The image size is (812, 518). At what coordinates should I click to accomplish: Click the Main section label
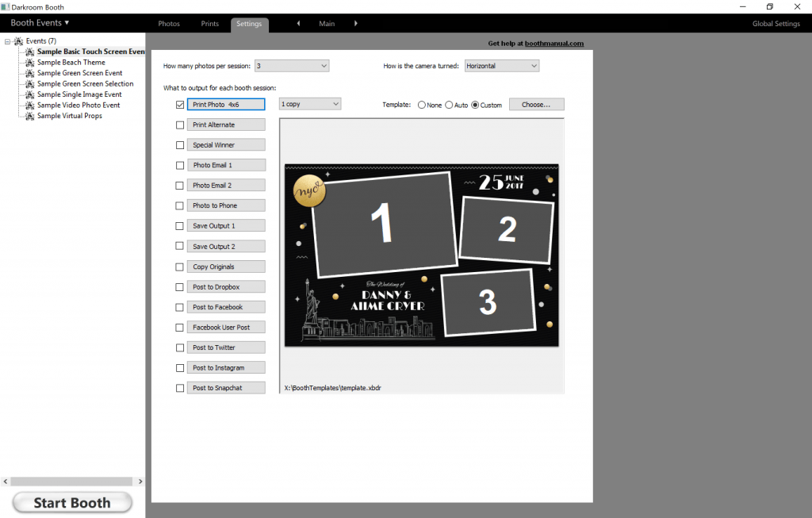[x=327, y=23]
